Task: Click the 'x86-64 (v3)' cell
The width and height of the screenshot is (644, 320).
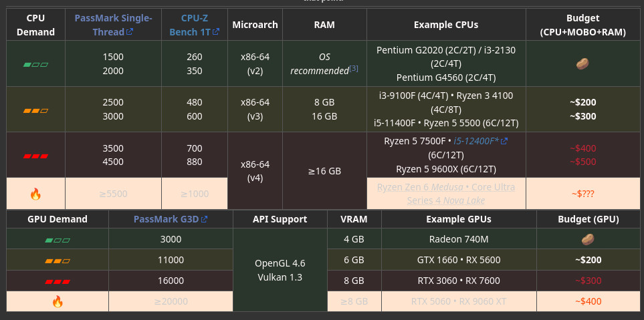Action: pyautogui.click(x=255, y=110)
